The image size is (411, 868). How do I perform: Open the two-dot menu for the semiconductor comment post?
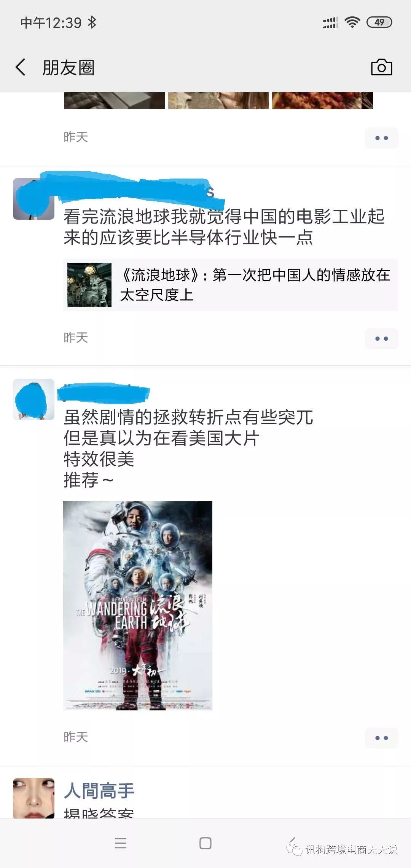(x=381, y=338)
